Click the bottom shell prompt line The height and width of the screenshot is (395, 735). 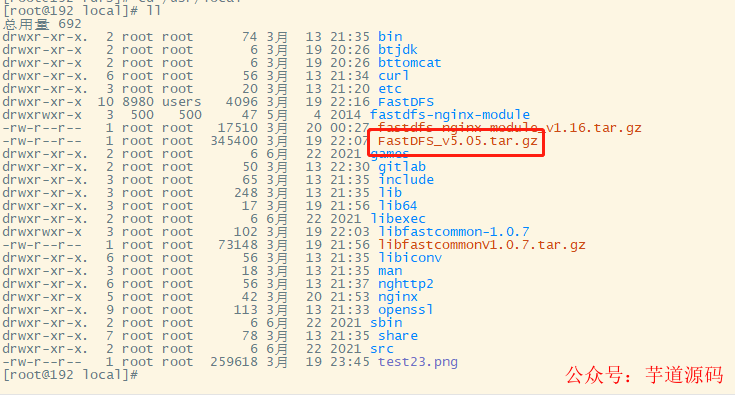tap(70, 375)
